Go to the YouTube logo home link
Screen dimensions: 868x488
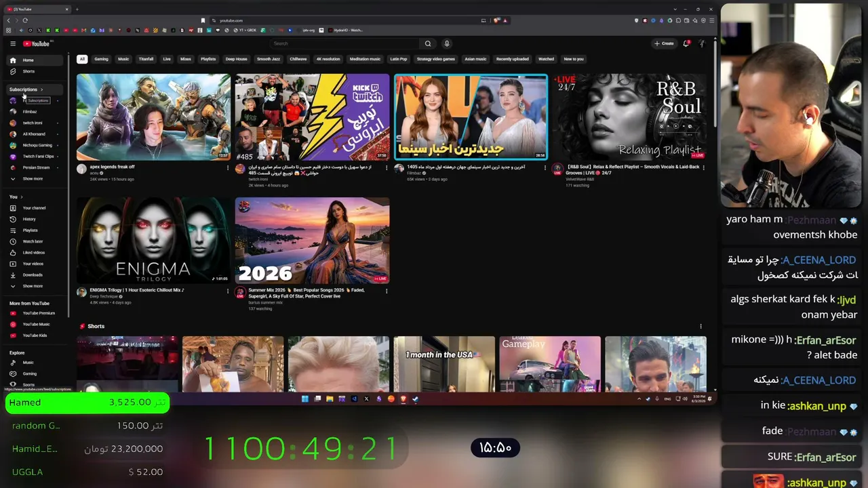(x=37, y=43)
